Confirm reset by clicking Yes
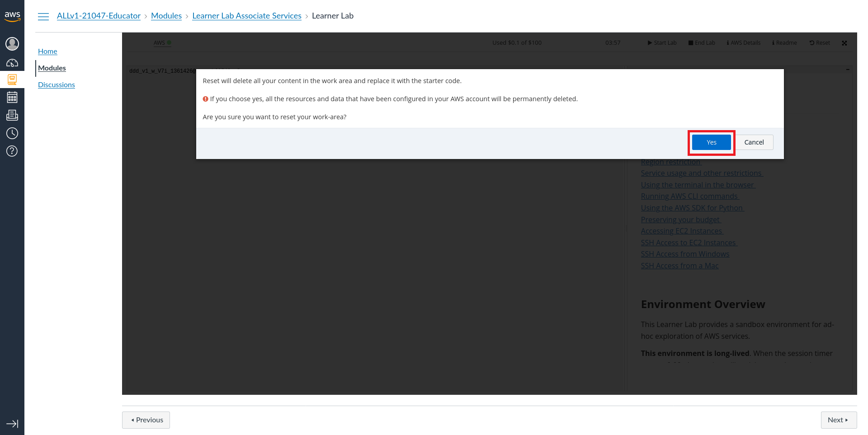868x435 pixels. tap(711, 142)
